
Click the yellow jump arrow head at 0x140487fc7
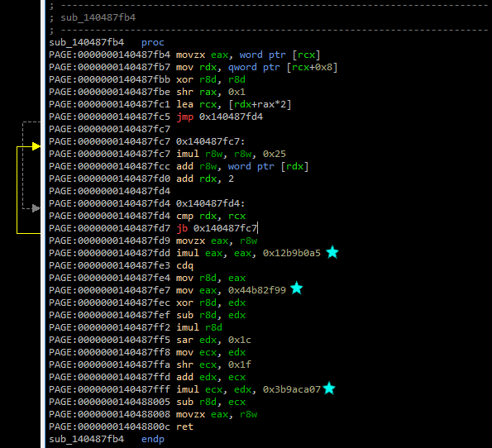click(36, 146)
